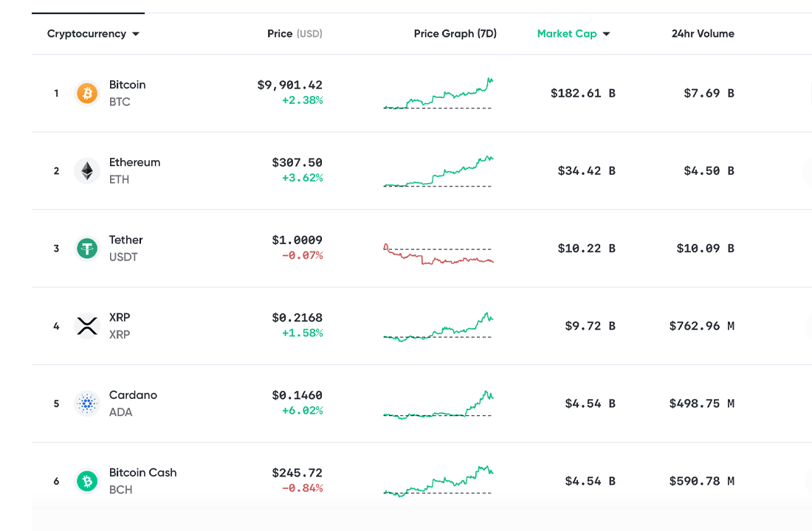Click the Tether green coin icon

(x=87, y=249)
